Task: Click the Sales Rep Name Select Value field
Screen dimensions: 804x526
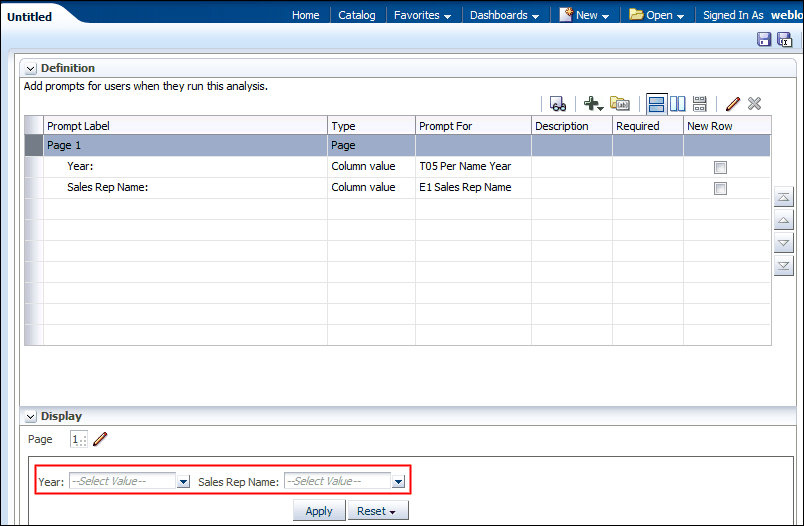Action: click(x=338, y=481)
